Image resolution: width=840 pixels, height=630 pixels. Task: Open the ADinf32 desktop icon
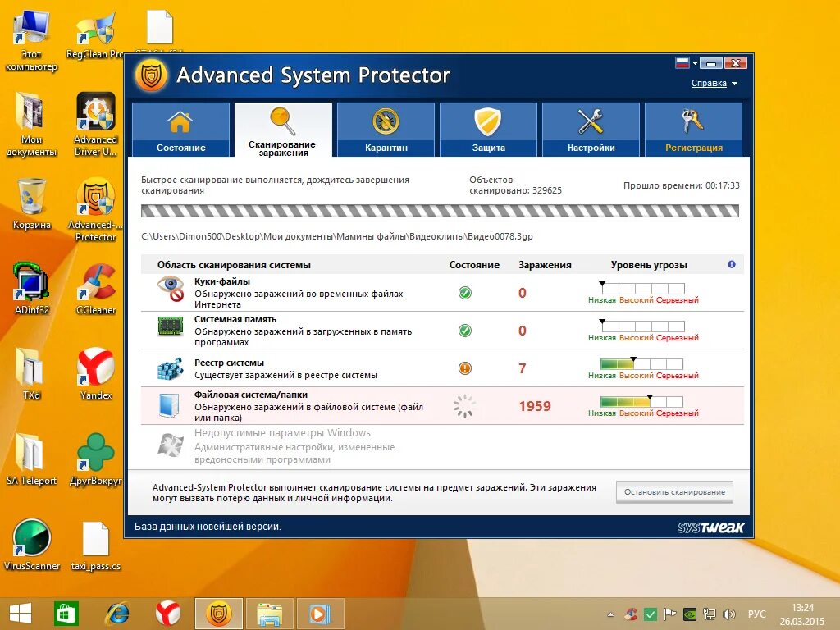(x=32, y=288)
